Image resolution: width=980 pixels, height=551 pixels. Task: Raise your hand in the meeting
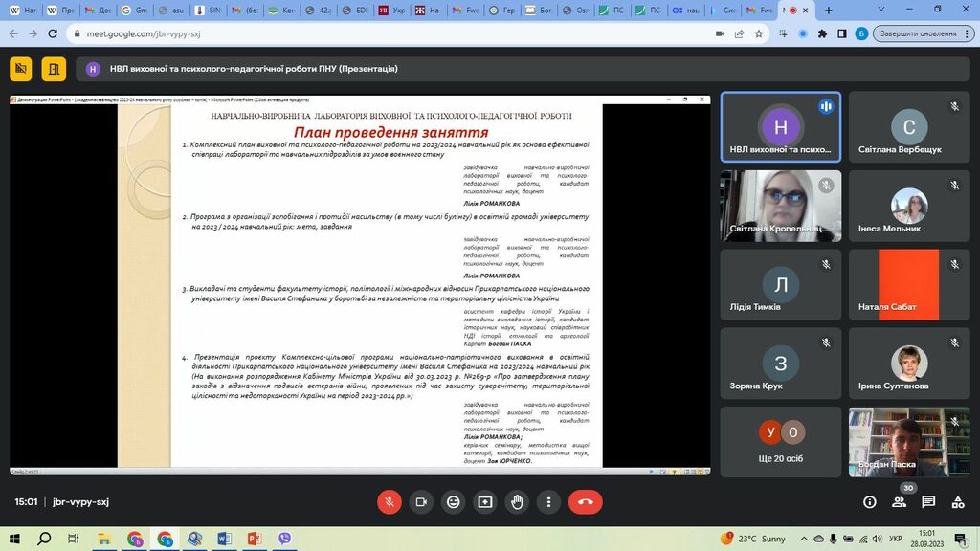(517, 501)
